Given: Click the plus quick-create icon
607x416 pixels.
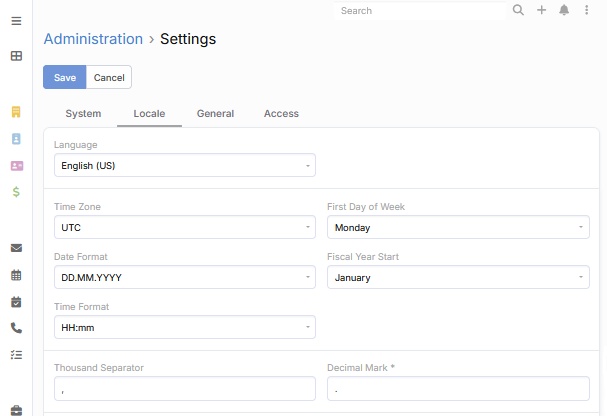Looking at the screenshot, I should click(x=541, y=11).
